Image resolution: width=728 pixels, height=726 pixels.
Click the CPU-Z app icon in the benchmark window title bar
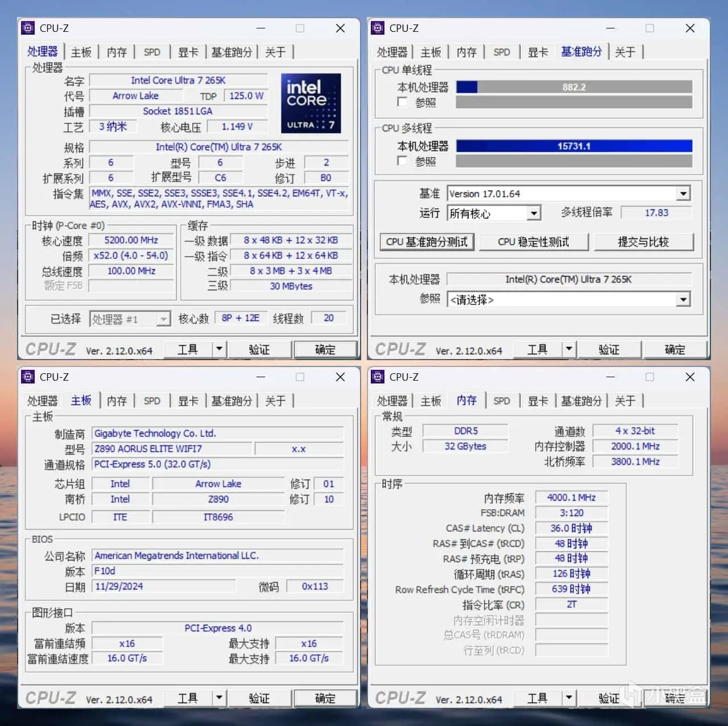pos(377,28)
